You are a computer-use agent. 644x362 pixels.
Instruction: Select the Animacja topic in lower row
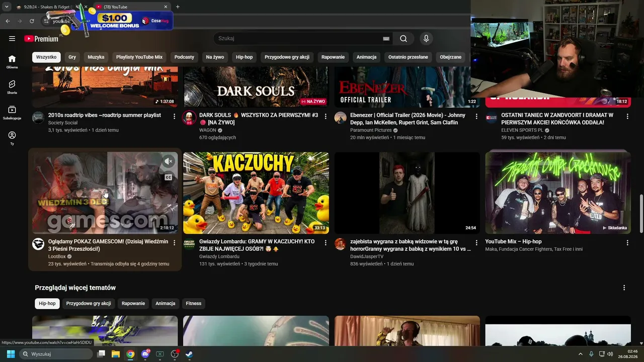166,304
